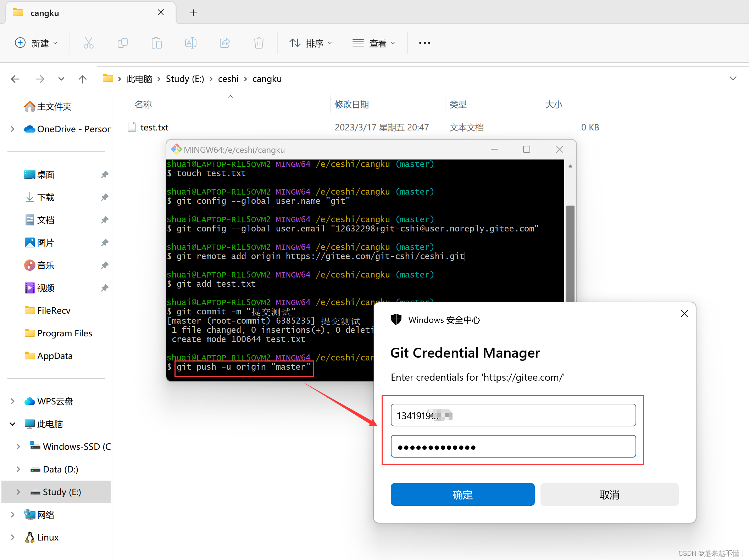The image size is (749, 560).
Task: Click 此电脑 in the breadcrumb path
Action: point(139,79)
